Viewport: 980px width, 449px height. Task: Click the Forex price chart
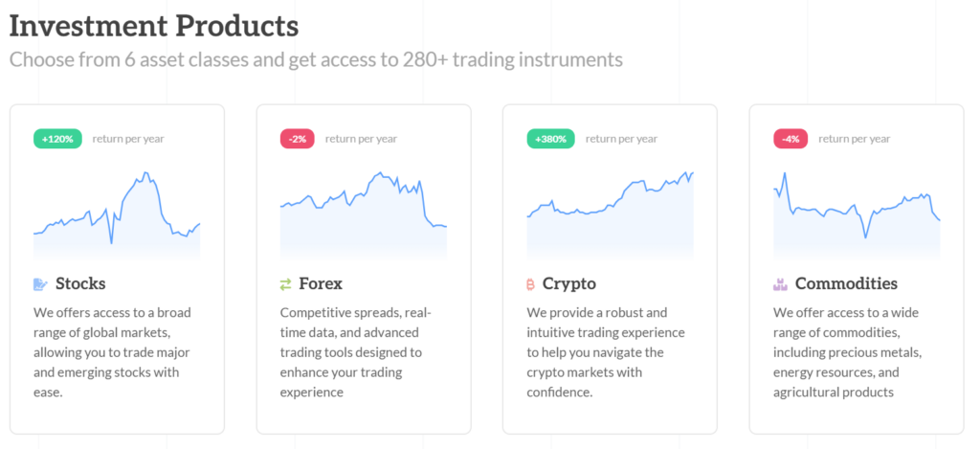click(x=364, y=215)
